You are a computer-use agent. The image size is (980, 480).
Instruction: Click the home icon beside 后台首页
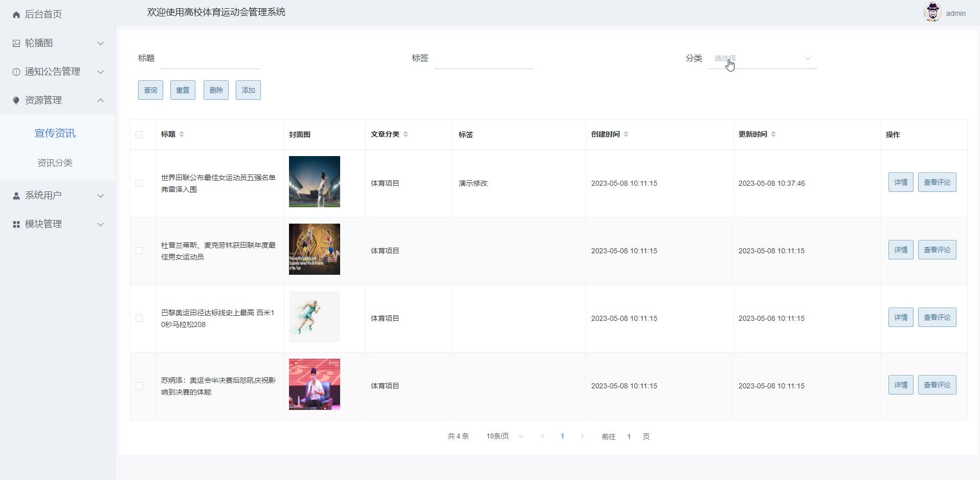point(16,15)
